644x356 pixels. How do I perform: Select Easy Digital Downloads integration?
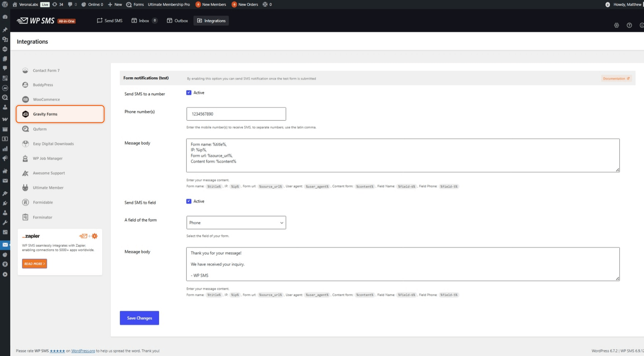[60, 144]
